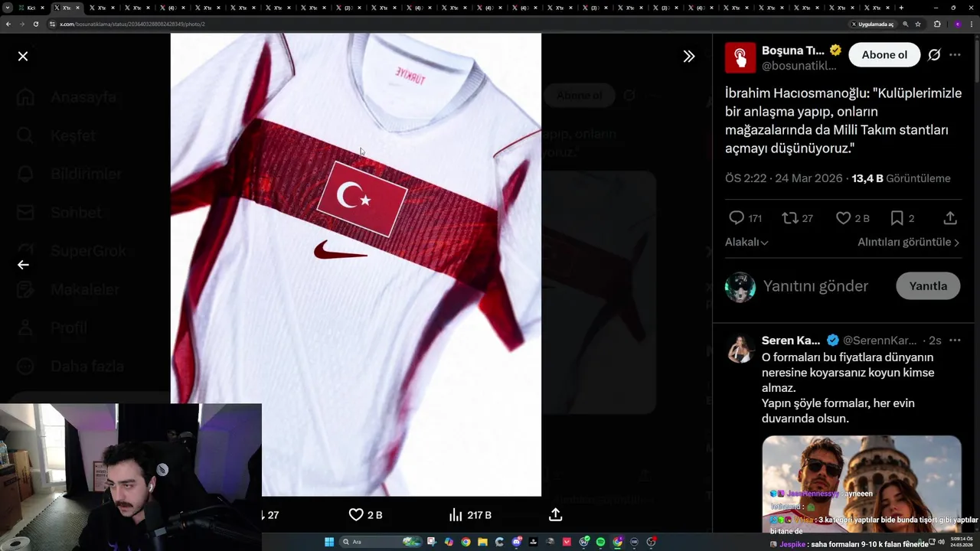This screenshot has height=551, width=980.
Task: Reload the page icon
Action: tap(36, 24)
